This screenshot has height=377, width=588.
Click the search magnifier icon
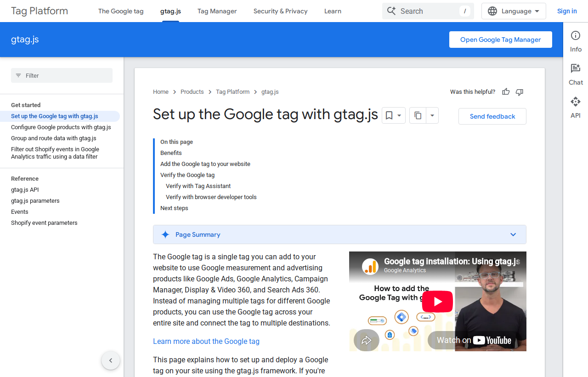391,11
